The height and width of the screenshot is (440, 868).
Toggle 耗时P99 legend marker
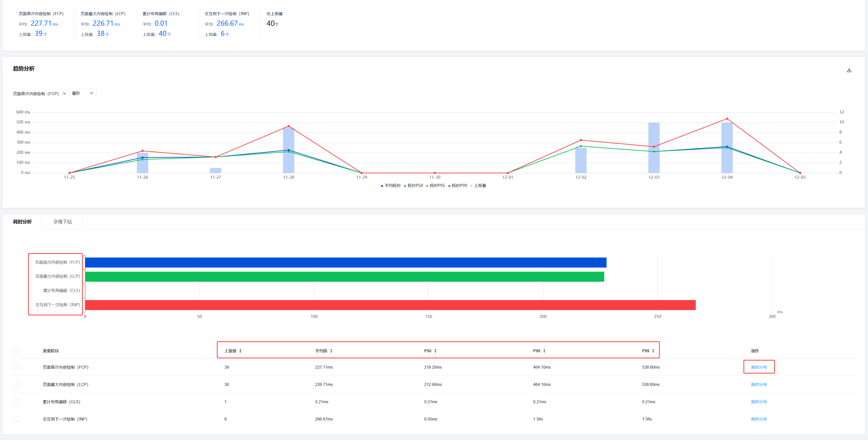(x=449, y=186)
